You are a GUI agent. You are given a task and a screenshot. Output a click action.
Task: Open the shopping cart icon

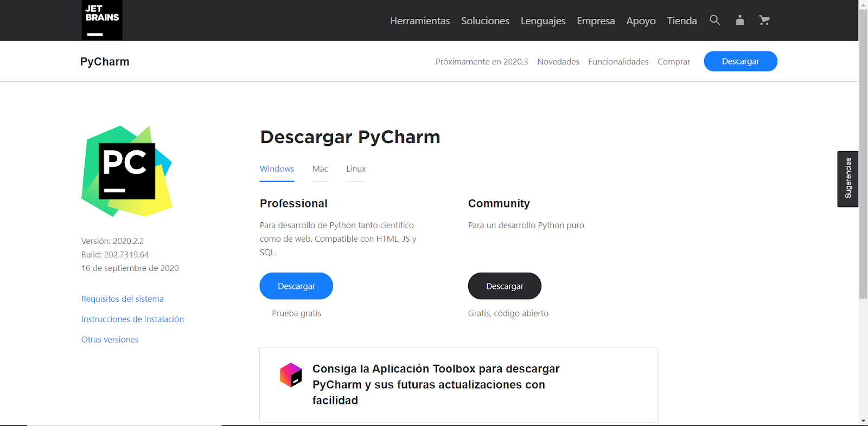click(764, 20)
